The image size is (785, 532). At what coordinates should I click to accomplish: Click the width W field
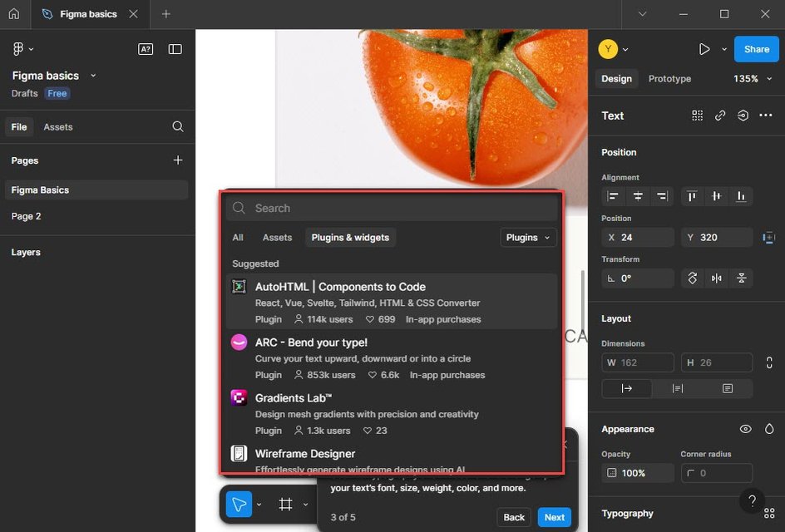click(638, 362)
